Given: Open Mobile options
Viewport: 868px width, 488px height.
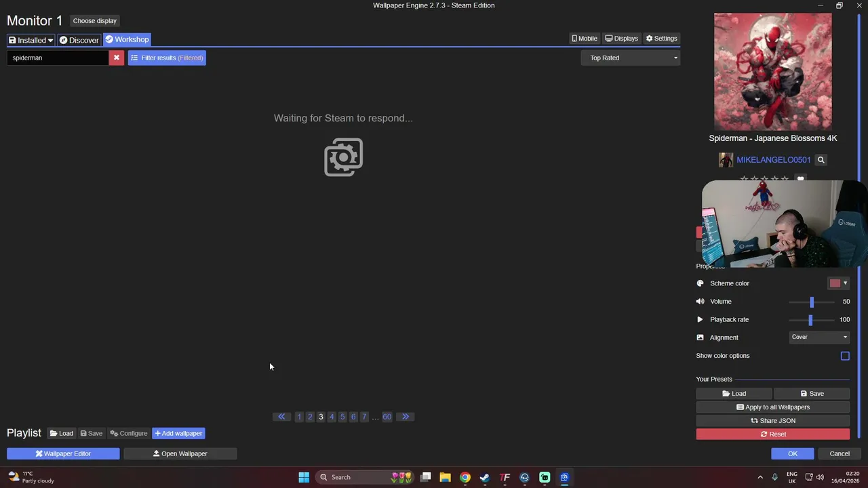Looking at the screenshot, I should coord(584,39).
